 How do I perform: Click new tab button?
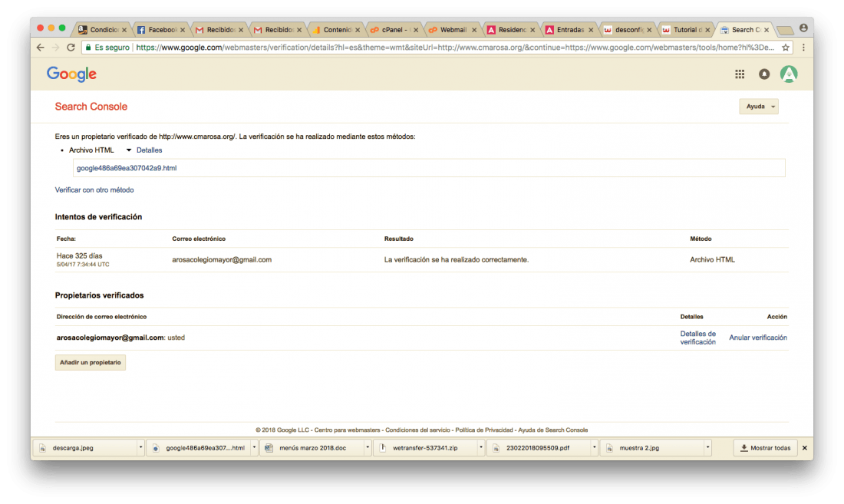click(x=785, y=30)
